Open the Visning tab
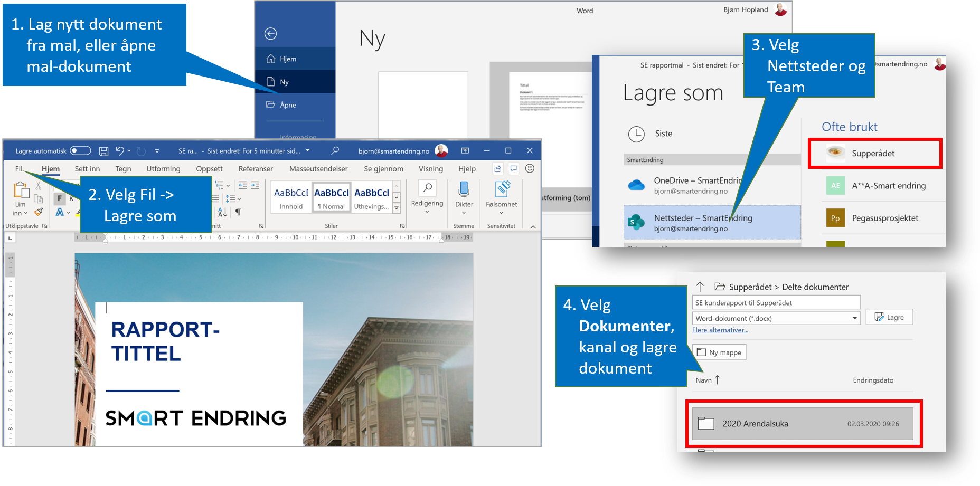 click(431, 169)
